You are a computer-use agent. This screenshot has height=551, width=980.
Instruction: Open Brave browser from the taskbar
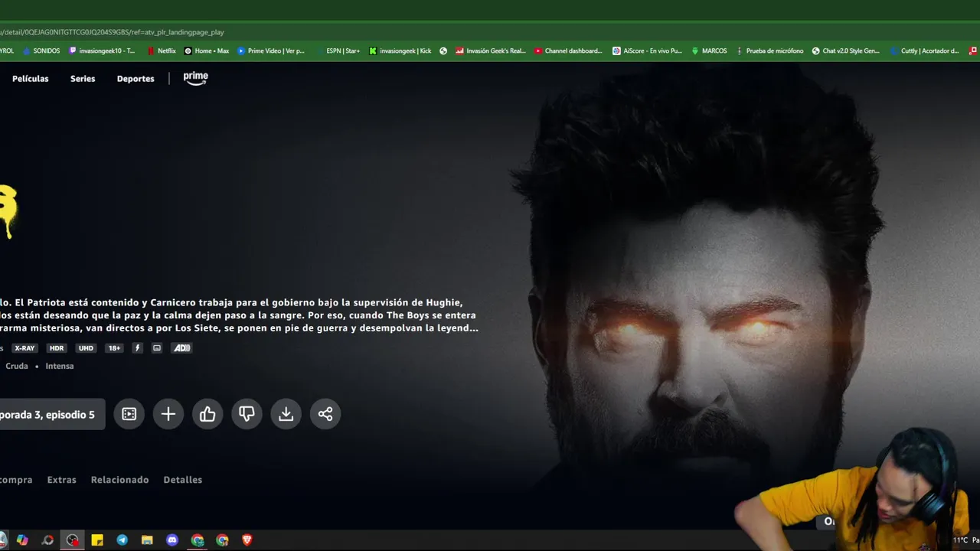247,540
